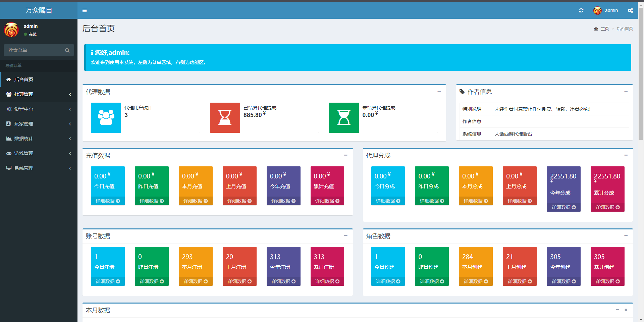Image resolution: width=644 pixels, height=322 pixels.
Task: Click the tag icon beside 作者信息
Action: pos(462,92)
